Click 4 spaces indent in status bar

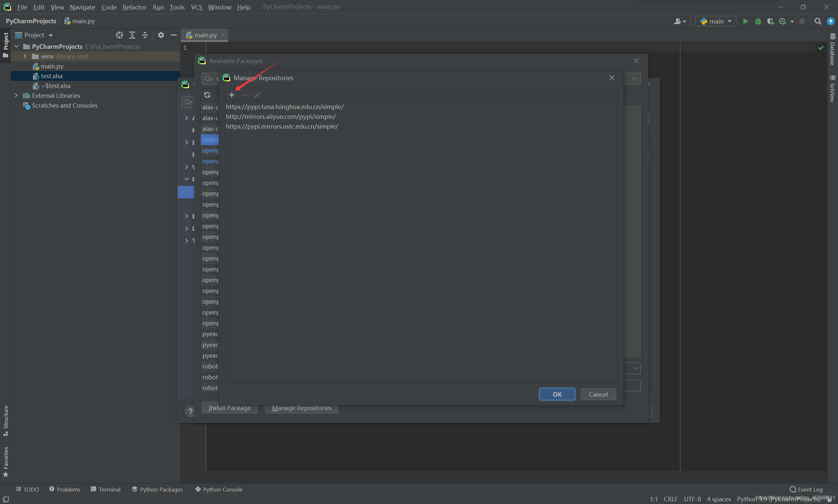coord(719,499)
